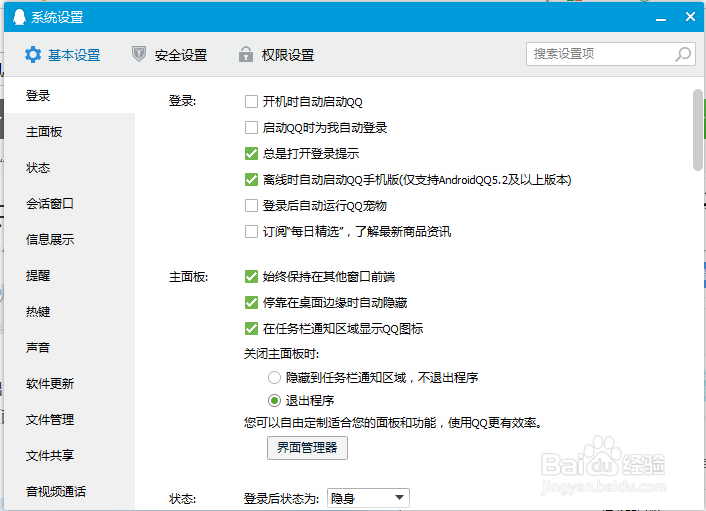The width and height of the screenshot is (706, 511).
Task: Go to 提醒 section in sidebar
Action: [x=69, y=276]
